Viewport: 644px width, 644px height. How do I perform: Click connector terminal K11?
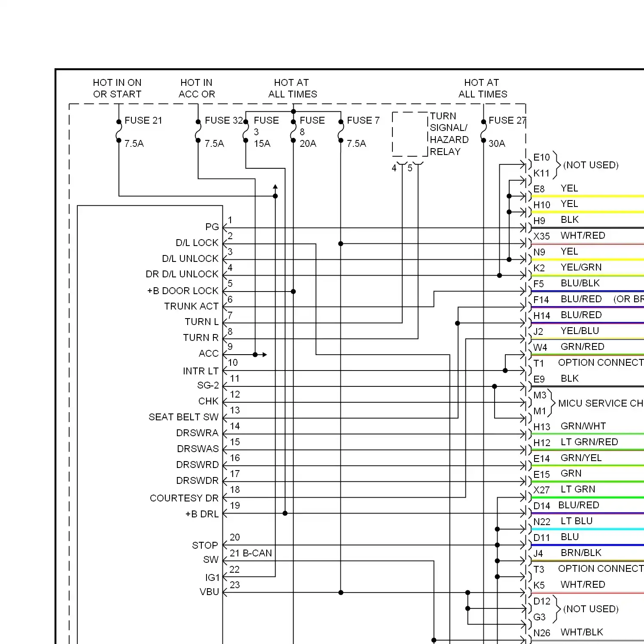tap(541, 173)
